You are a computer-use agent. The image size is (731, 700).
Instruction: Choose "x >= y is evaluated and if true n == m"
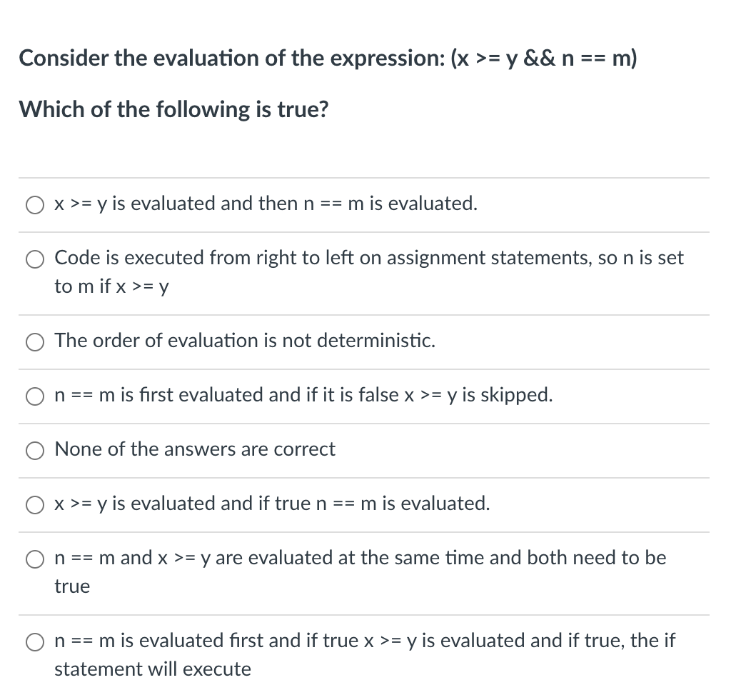click(271, 504)
